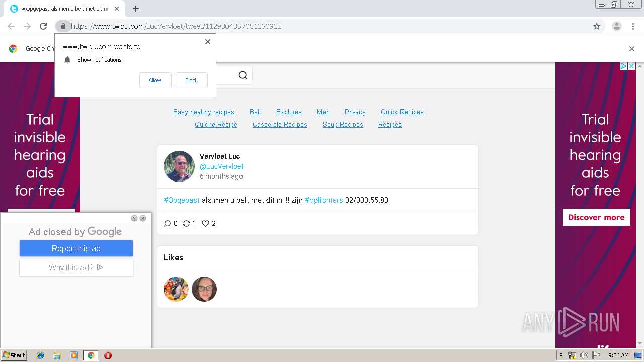This screenshot has height=362, width=644.
Task: Open the Explores link
Action: pos(289,112)
